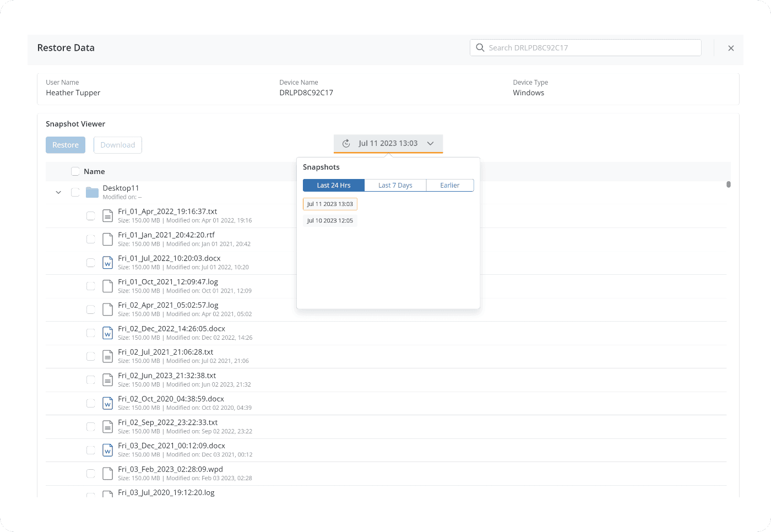
Task: Click the Restore button
Action: 66,145
